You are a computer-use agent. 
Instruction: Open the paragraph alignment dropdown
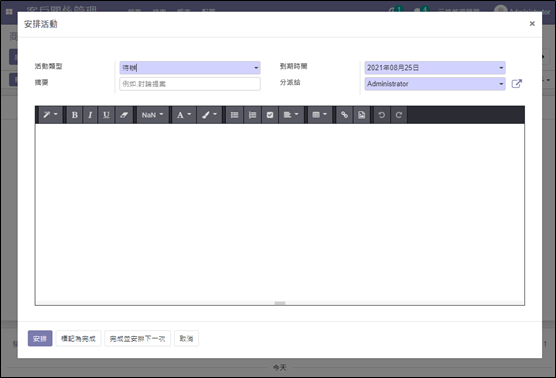[291, 115]
